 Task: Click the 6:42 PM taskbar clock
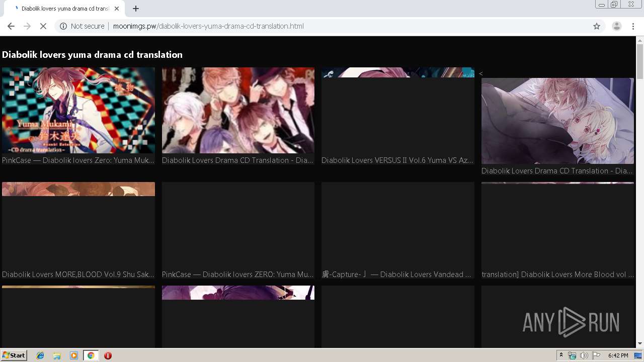pos(618,355)
